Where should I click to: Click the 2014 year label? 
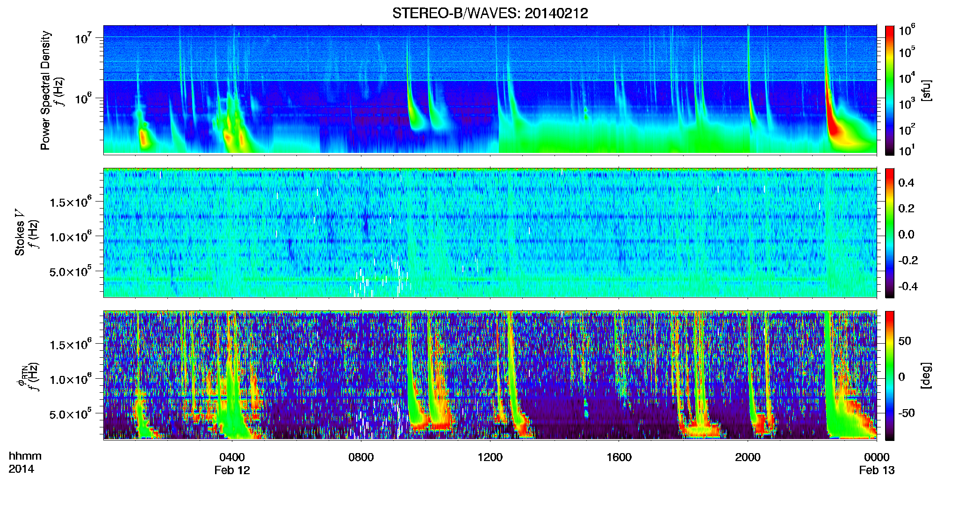[x=22, y=469]
